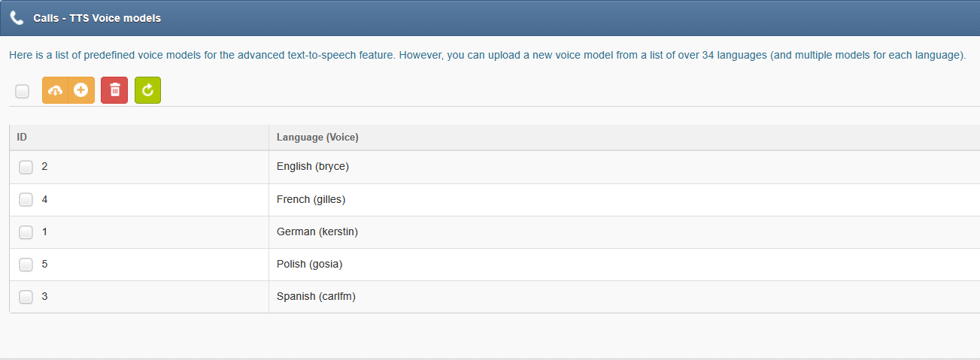Mark the Spanish (carlfm) row checkbox

tap(26, 297)
